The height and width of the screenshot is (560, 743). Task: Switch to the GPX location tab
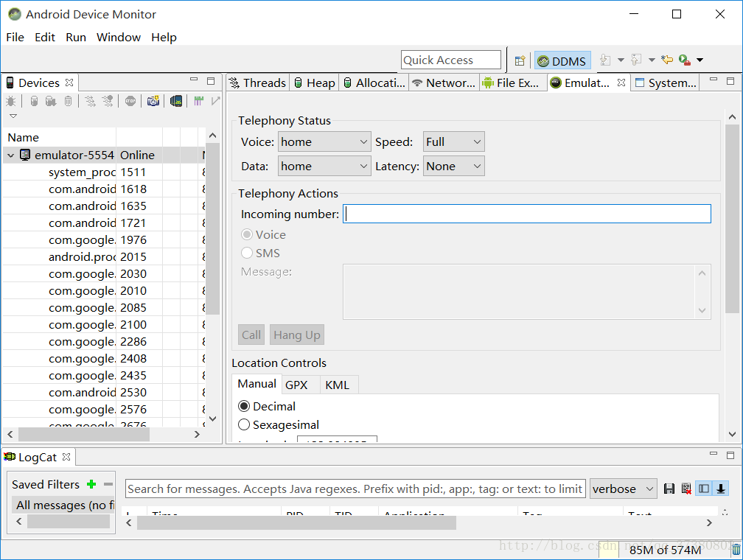(296, 385)
